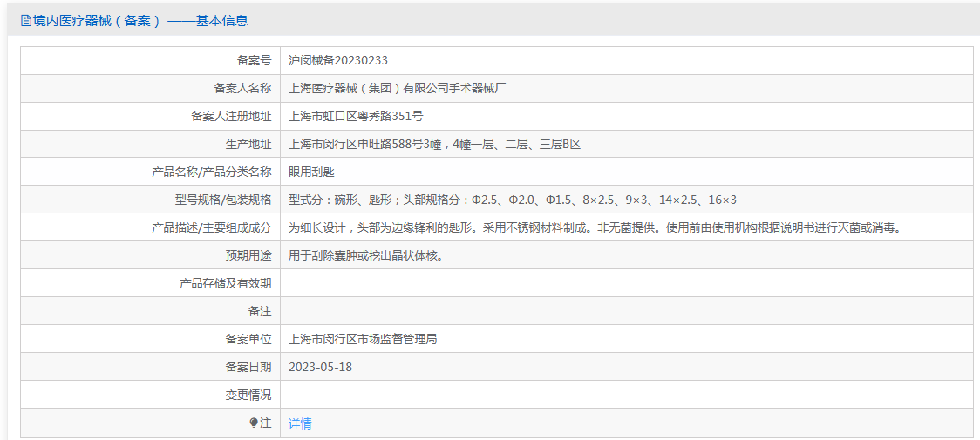The width and height of the screenshot is (980, 440).
Task: Click the 产品存储及有效期 label
Action: pos(226,283)
